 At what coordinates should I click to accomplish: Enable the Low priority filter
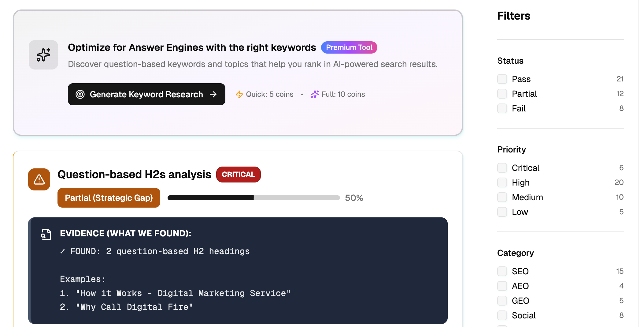502,212
